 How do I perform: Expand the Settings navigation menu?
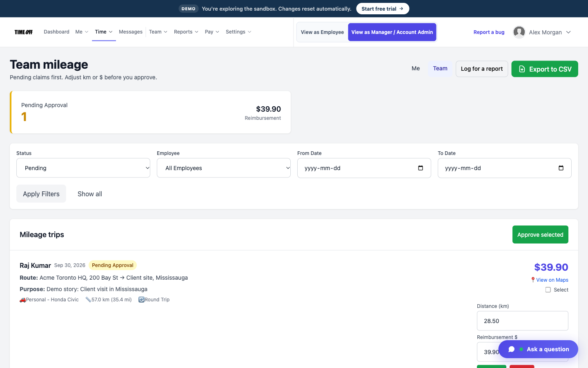[238, 32]
